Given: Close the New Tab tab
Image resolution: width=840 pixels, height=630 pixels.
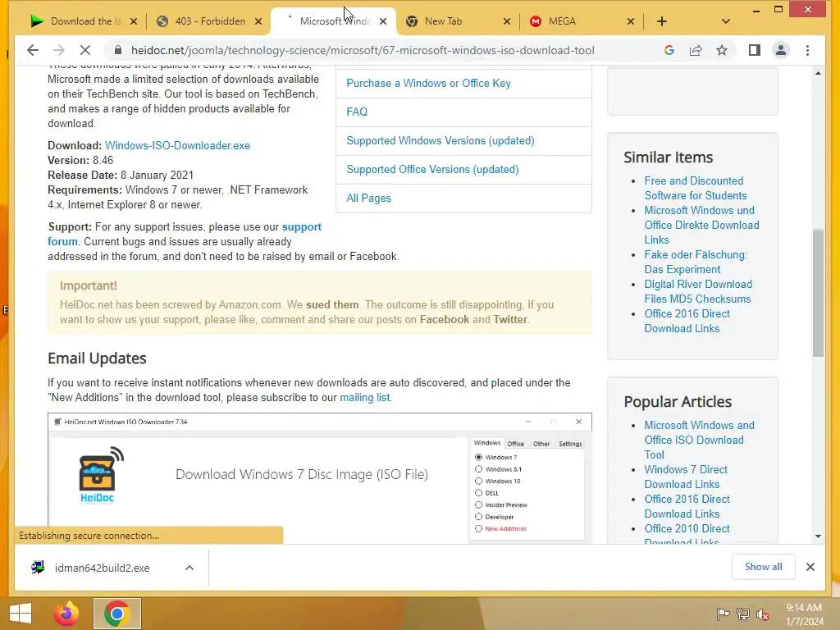Looking at the screenshot, I should point(507,21).
